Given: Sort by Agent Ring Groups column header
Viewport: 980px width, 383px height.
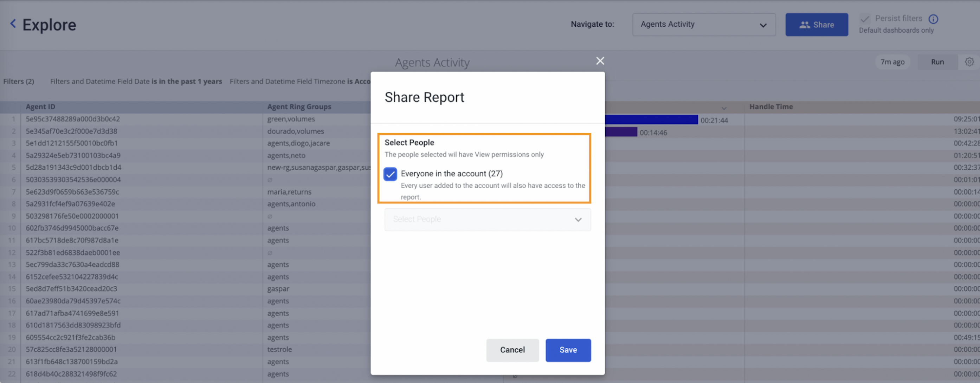Looking at the screenshot, I should click(299, 107).
